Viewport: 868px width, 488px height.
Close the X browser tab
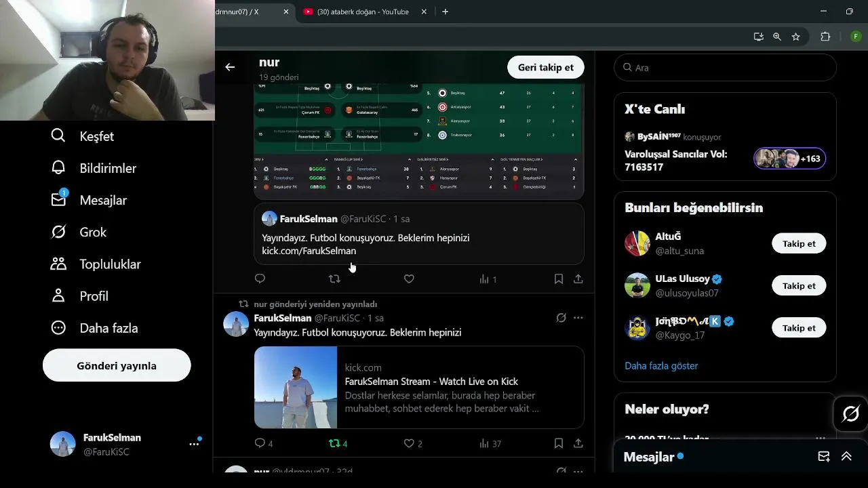286,12
